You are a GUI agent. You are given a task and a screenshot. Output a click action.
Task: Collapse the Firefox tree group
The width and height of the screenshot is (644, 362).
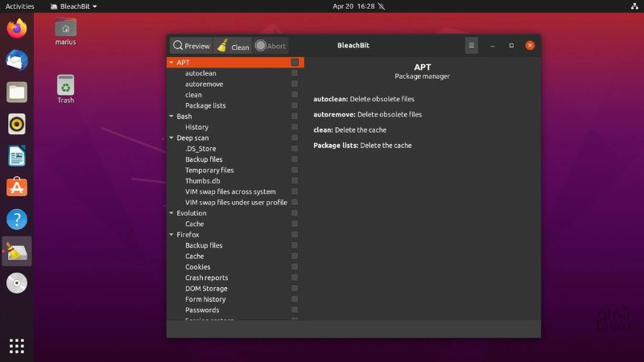[x=171, y=234]
